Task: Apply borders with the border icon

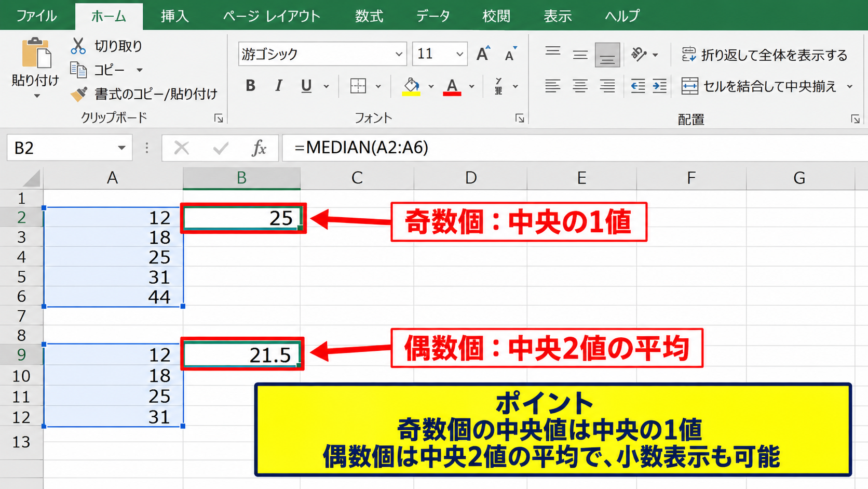Action: 358,86
